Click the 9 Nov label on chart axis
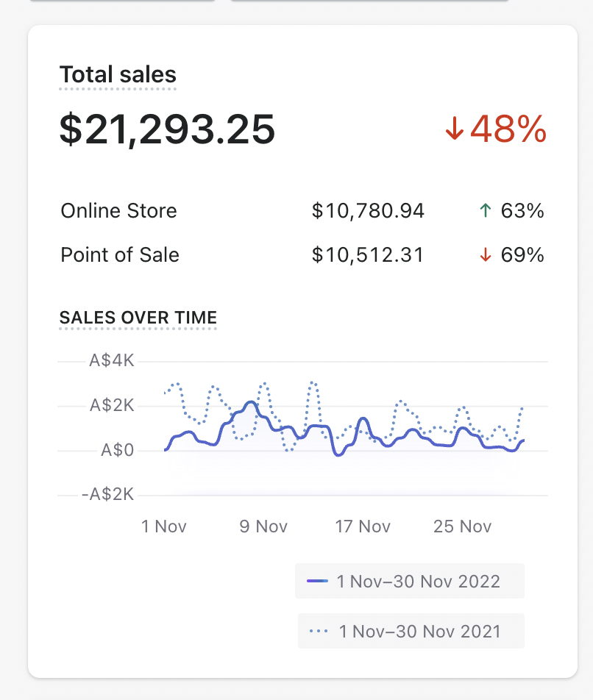593x700 pixels. coord(263,526)
